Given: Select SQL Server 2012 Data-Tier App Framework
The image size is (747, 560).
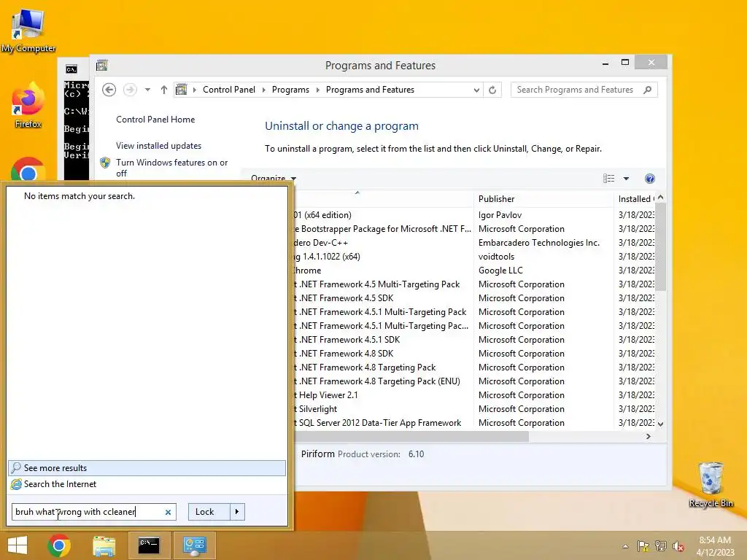Looking at the screenshot, I should point(474,423).
